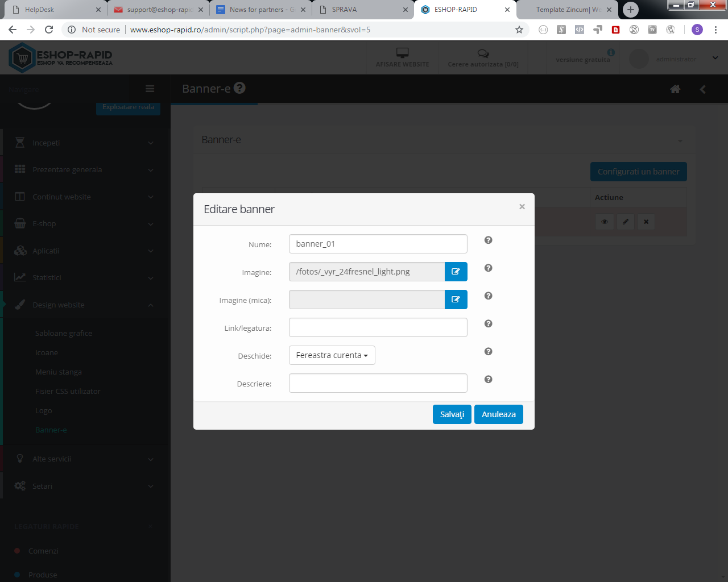Open Sabloane grafice submenu item

(64, 333)
